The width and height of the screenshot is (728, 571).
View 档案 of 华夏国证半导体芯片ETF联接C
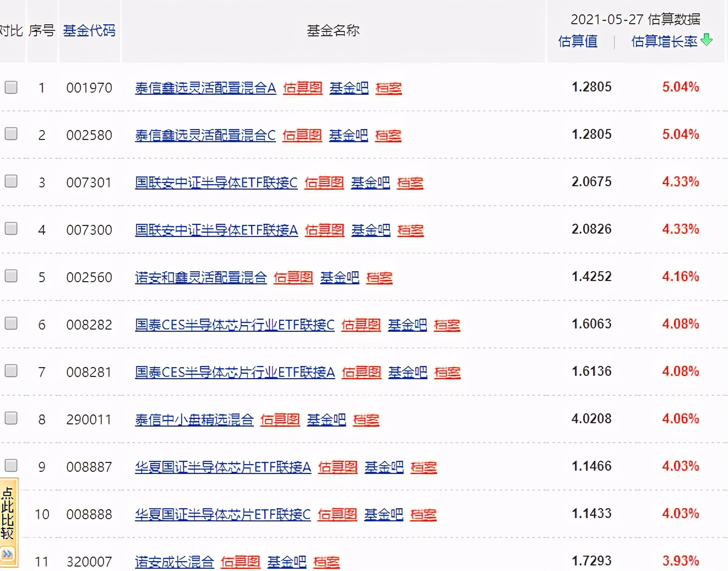(423, 514)
